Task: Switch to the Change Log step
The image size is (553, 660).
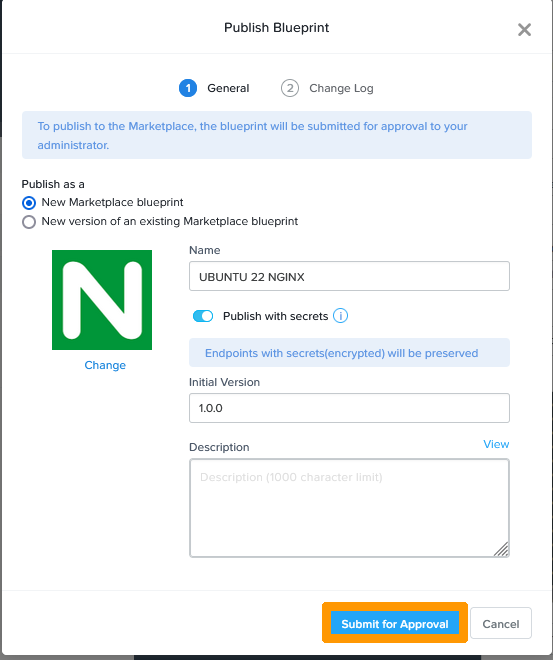Action: [341, 88]
